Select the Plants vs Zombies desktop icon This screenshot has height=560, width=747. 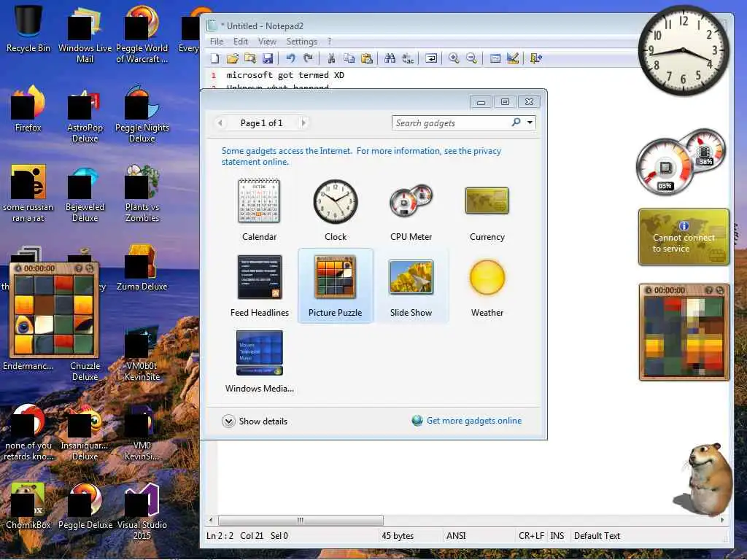pos(142,194)
